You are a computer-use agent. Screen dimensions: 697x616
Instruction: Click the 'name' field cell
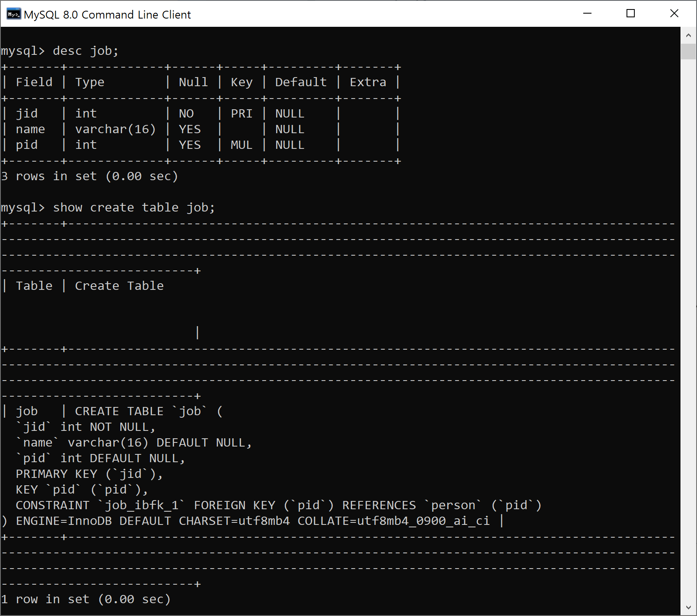coord(31,129)
